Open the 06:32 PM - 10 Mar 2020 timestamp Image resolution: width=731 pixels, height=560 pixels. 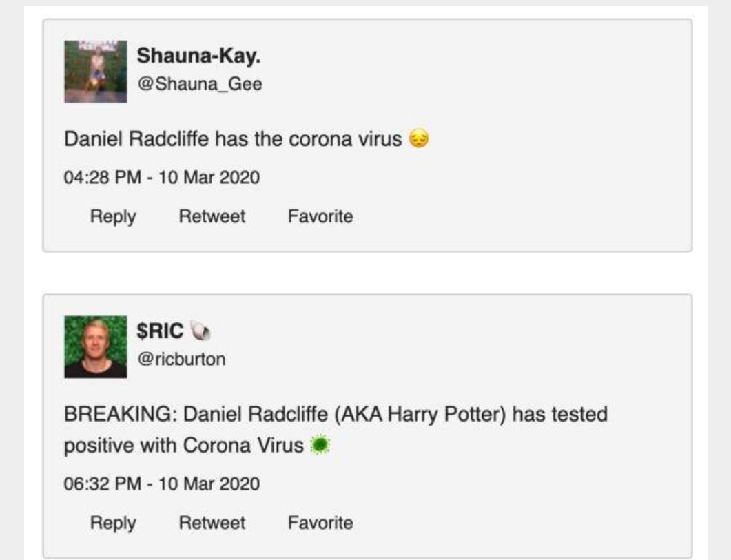(x=162, y=484)
